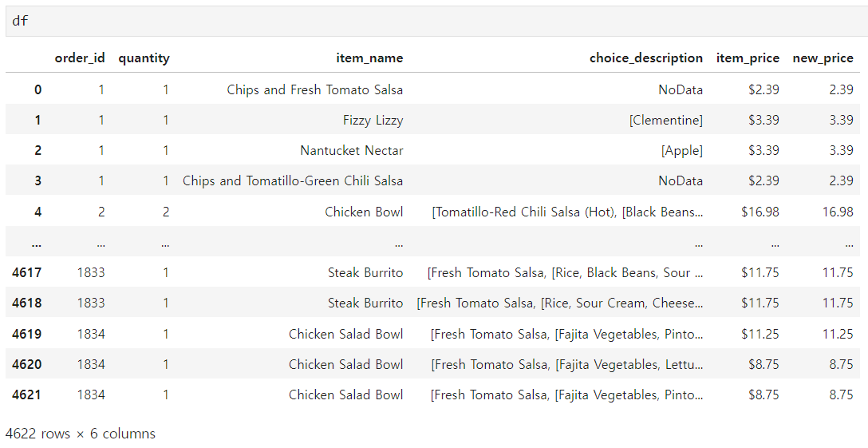Select the $16.98 item price cell
This screenshot has height=448, width=868.
760,212
